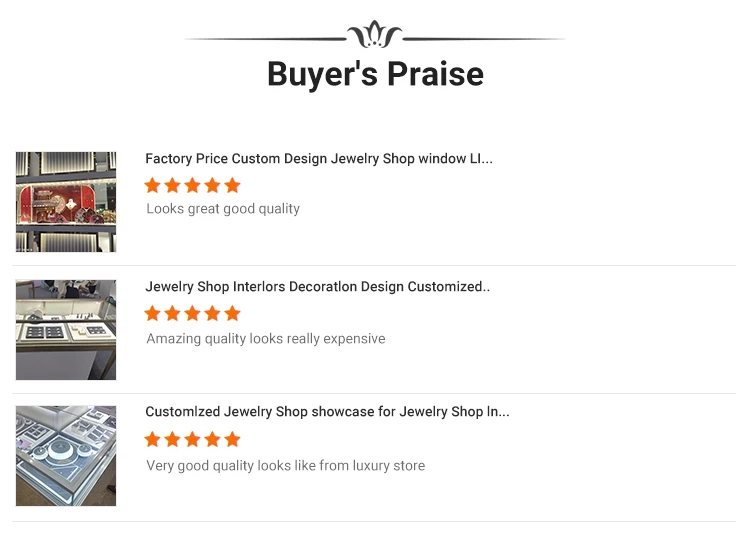The image size is (750, 543).
Task: Click the crown ornament above Buyer's Praise
Action: pyautogui.click(x=374, y=35)
